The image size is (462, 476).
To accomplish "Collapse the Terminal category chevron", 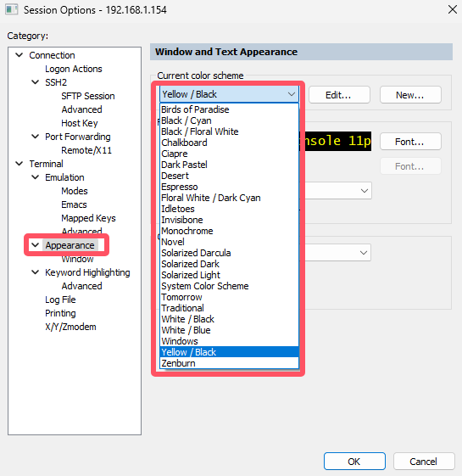I will 19,163.
